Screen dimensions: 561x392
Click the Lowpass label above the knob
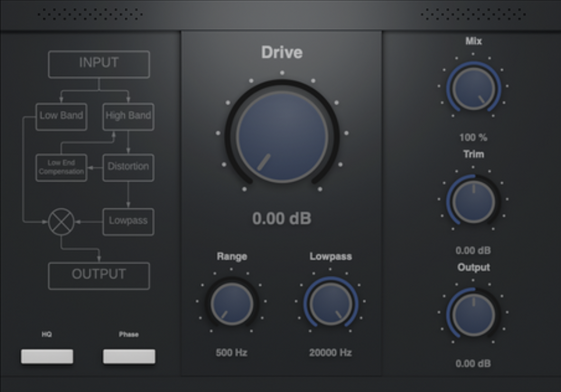(x=331, y=256)
